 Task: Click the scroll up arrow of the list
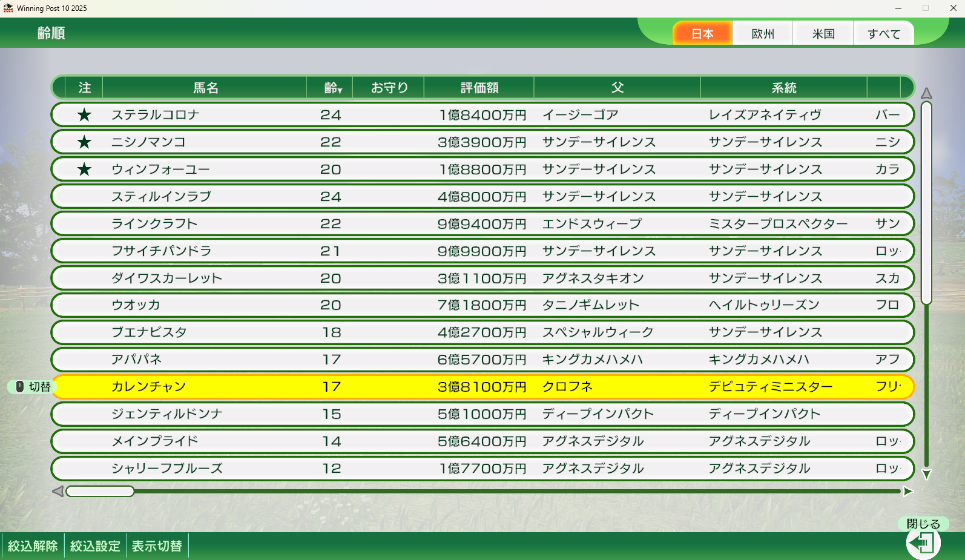(x=926, y=93)
